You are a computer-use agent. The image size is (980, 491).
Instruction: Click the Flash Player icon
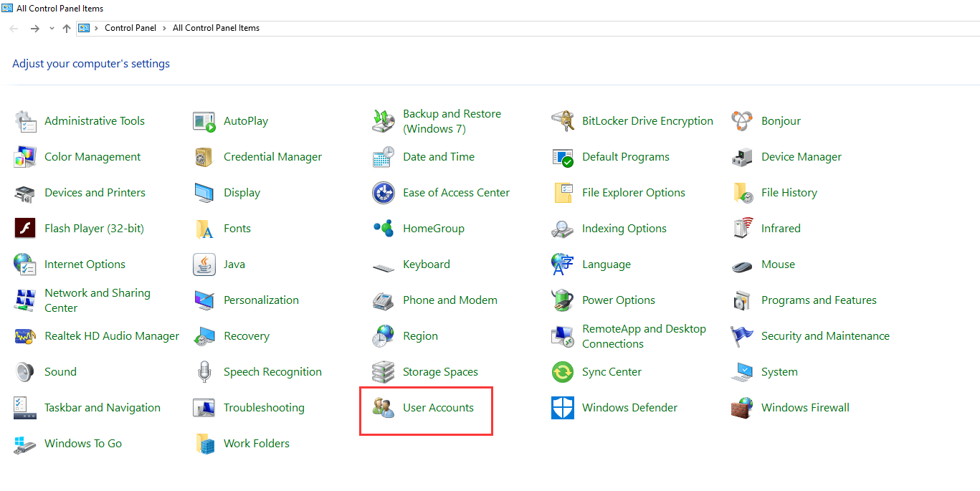pyautogui.click(x=25, y=229)
